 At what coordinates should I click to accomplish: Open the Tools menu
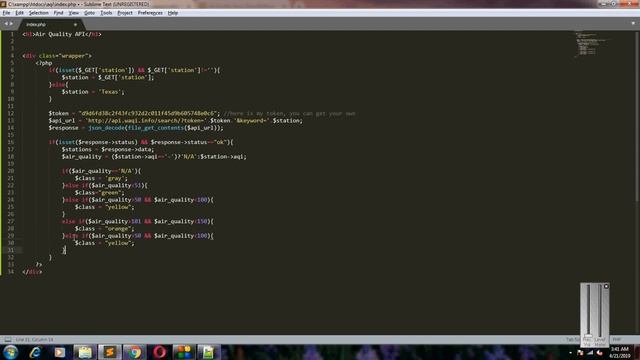(x=106, y=13)
